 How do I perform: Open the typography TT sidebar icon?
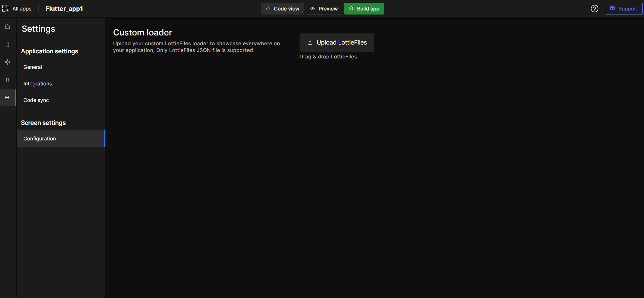(x=7, y=80)
